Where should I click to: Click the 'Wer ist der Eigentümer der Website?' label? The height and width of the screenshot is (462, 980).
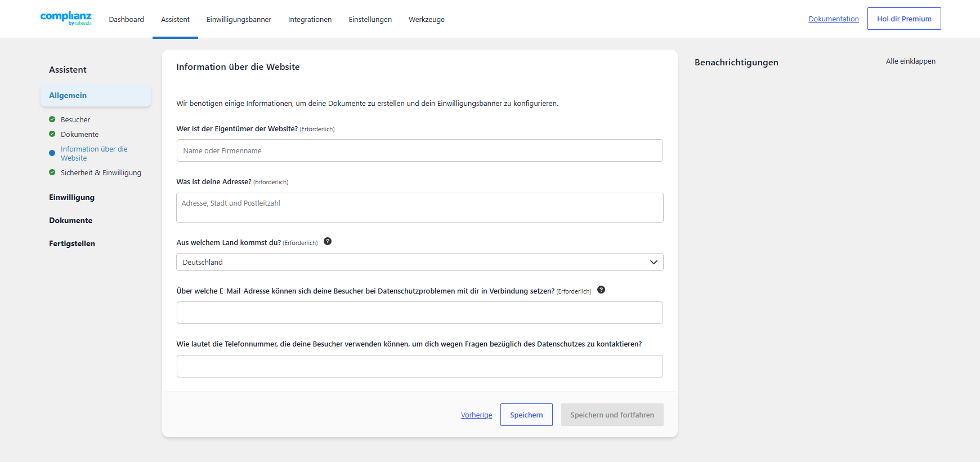pos(237,128)
